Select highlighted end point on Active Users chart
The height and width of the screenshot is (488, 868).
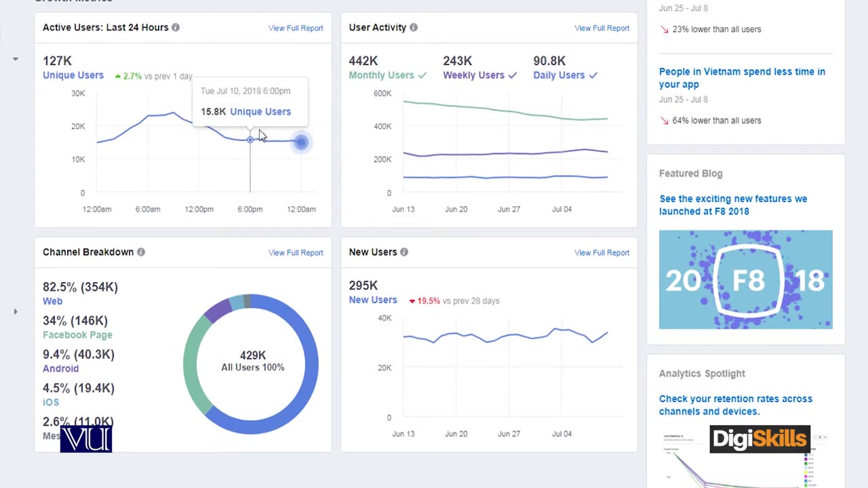[301, 142]
